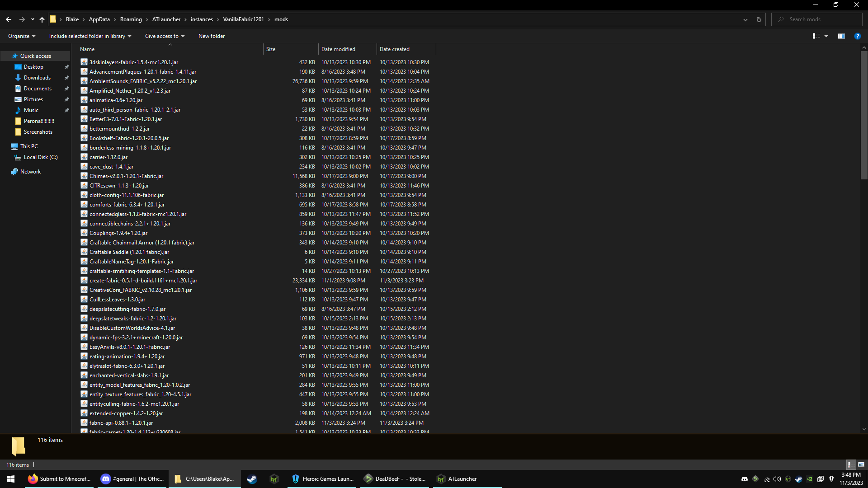Screen dimensions: 868x488
Task: Expand the address bar history dropdown
Action: (745, 19)
